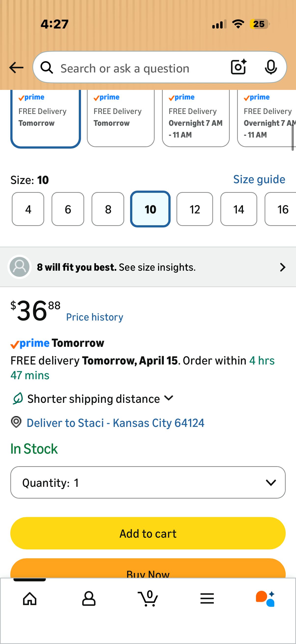This screenshot has height=644, width=296.
Task: Tap the microphone voice search icon
Action: [x=271, y=67]
